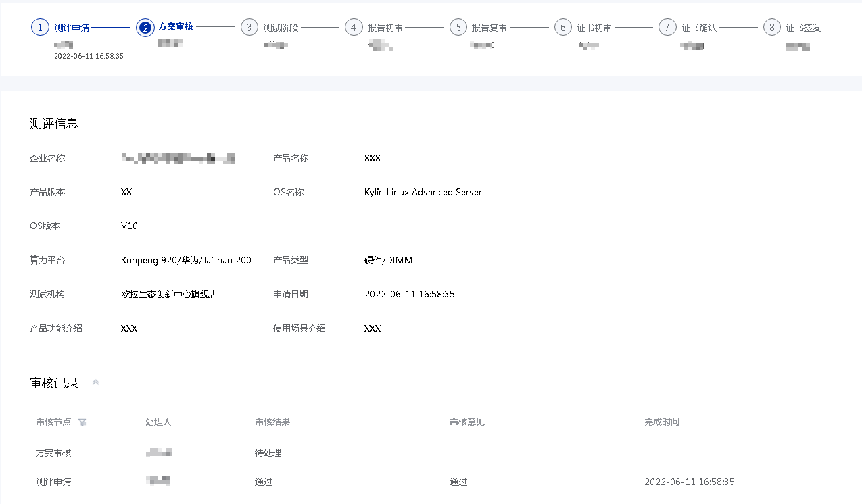
Task: Click the 测评申请 step label
Action: (x=72, y=28)
